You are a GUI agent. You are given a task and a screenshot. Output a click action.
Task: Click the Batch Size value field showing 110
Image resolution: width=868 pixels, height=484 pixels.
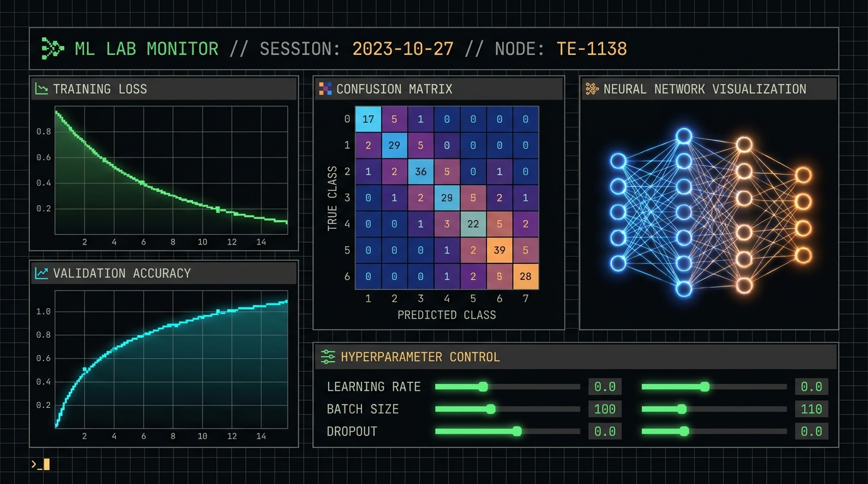[811, 409]
